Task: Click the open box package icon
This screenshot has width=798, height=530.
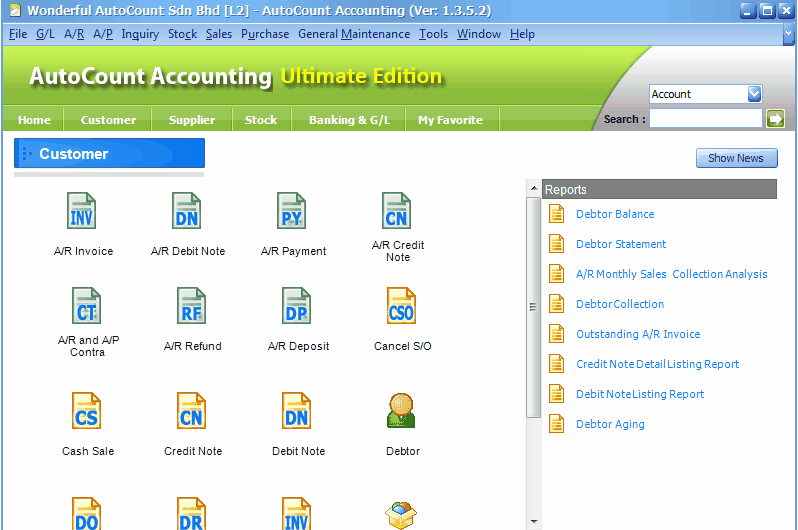Action: 401,515
